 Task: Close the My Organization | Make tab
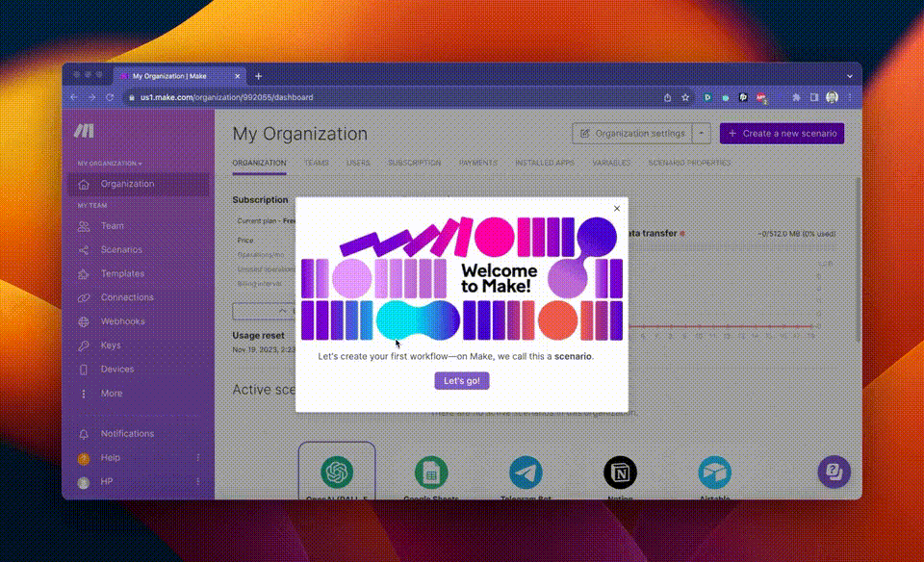[238, 76]
